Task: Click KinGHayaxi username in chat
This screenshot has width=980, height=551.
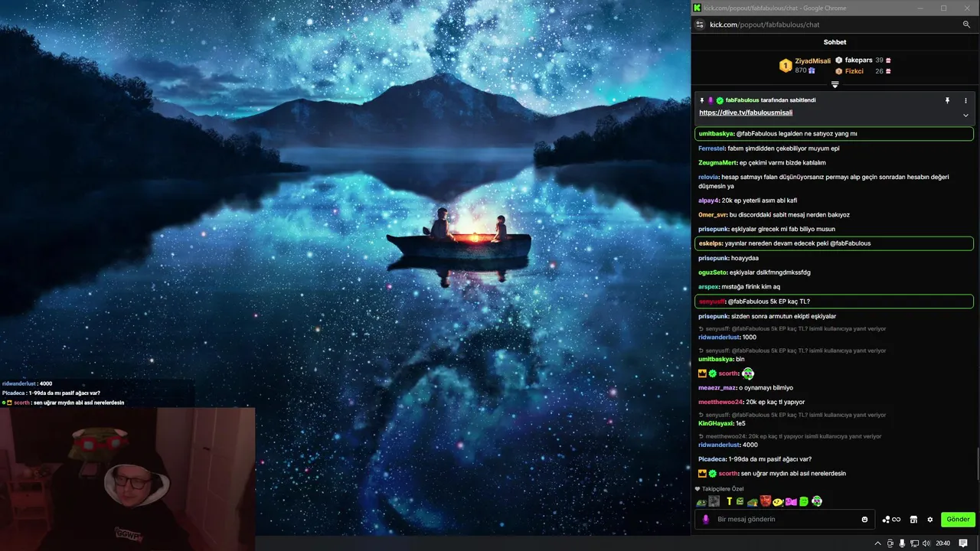Action: [716, 423]
